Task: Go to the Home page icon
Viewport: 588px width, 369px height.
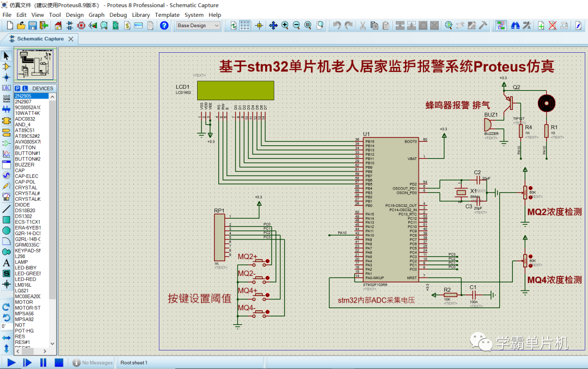Action: pos(58,26)
